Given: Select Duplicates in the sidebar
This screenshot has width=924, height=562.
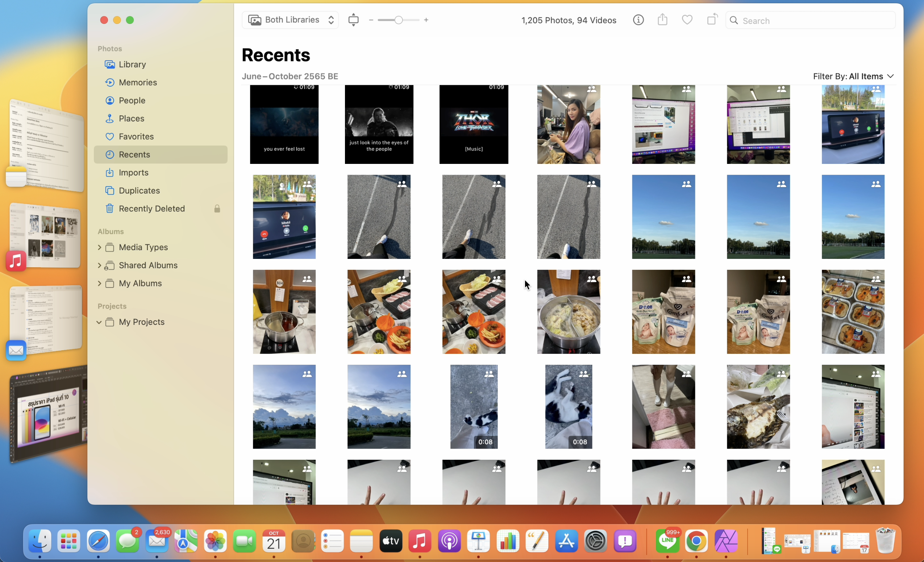Looking at the screenshot, I should (x=139, y=191).
